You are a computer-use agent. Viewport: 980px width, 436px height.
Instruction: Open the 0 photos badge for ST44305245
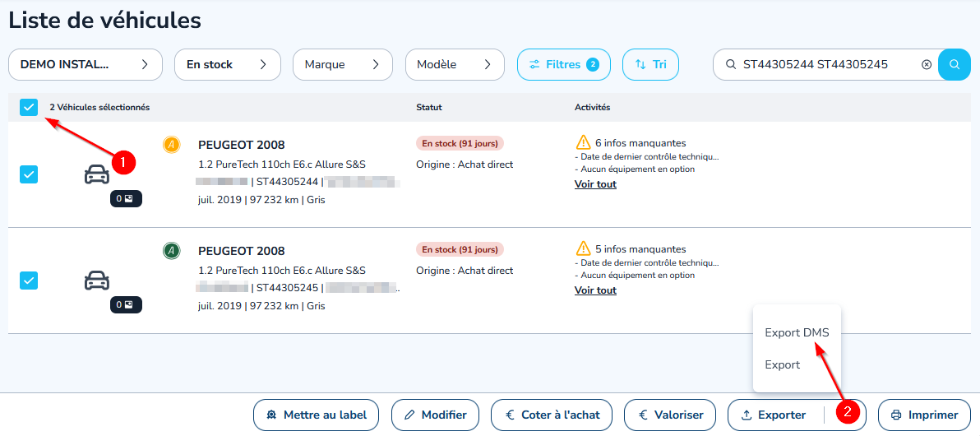coord(126,305)
